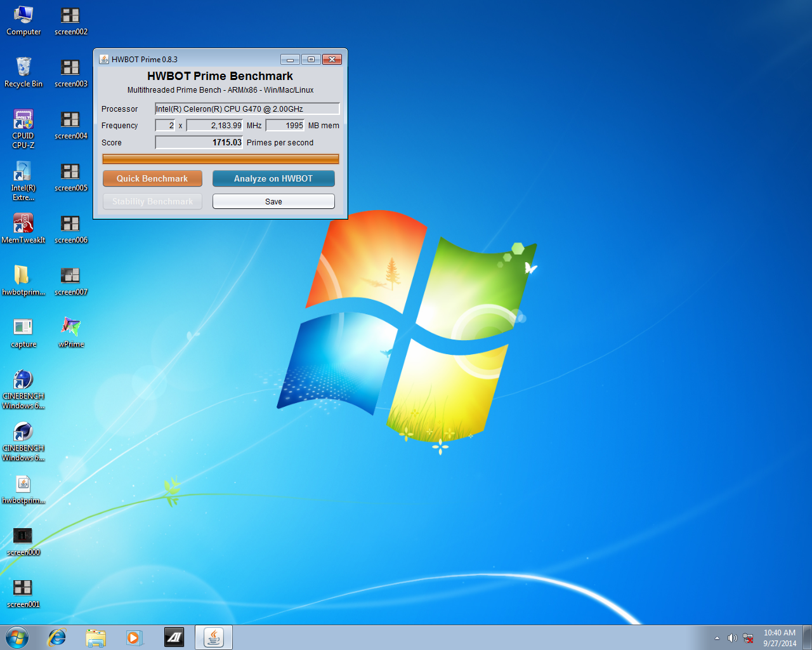This screenshot has height=650, width=812.
Task: Select the screen006 file icon
Action: click(71, 229)
